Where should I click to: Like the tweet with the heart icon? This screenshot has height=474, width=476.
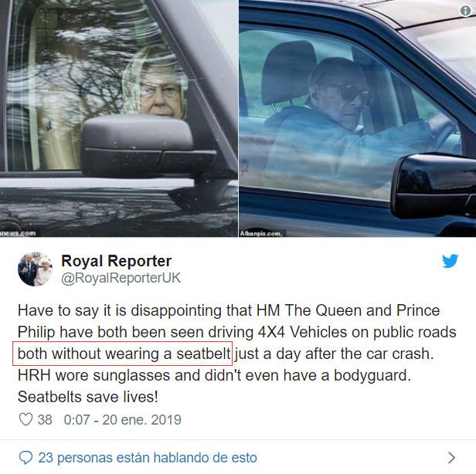coord(25,420)
